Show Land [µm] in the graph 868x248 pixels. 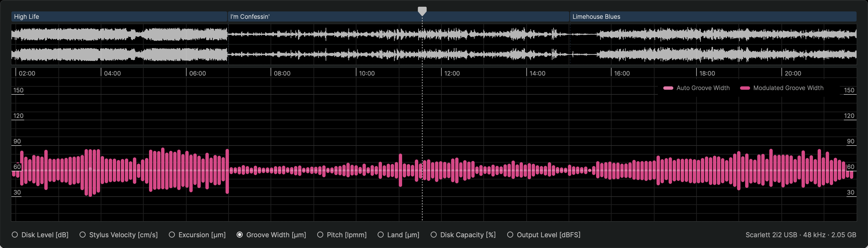click(x=380, y=235)
